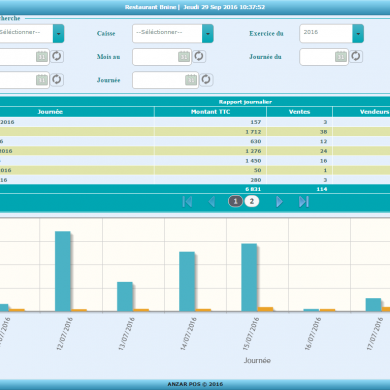Click the blue bar for 13/07/2016
This screenshot has width=390, height=390.
pos(125,297)
